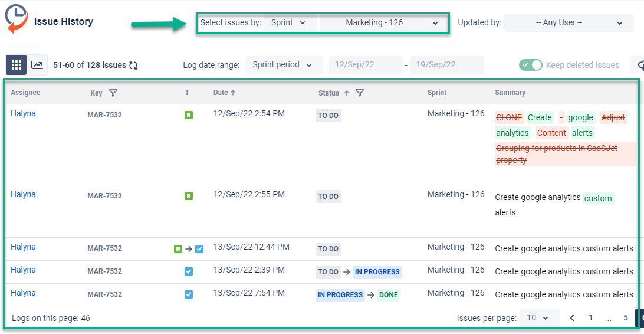
Task: Open assignee Halyna in 2:39 PM row
Action: click(23, 270)
